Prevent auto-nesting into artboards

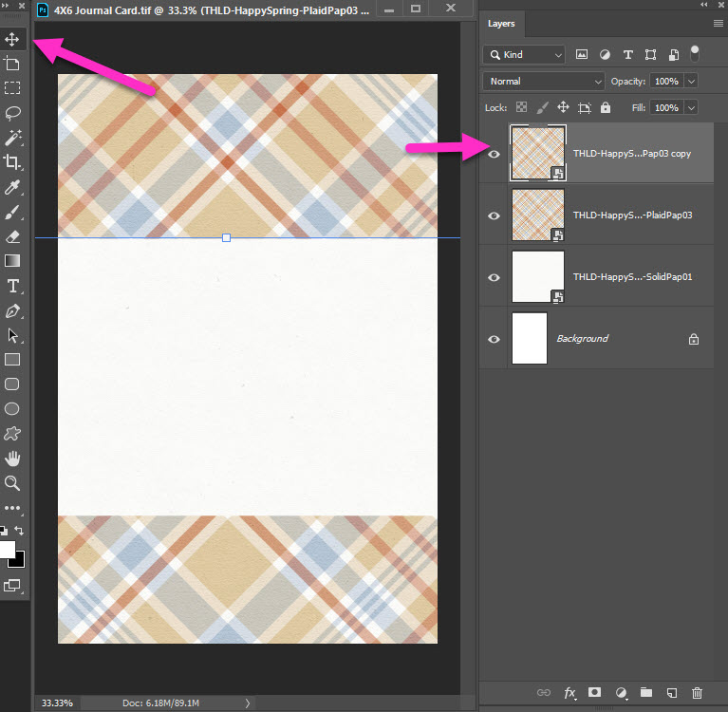click(x=584, y=108)
